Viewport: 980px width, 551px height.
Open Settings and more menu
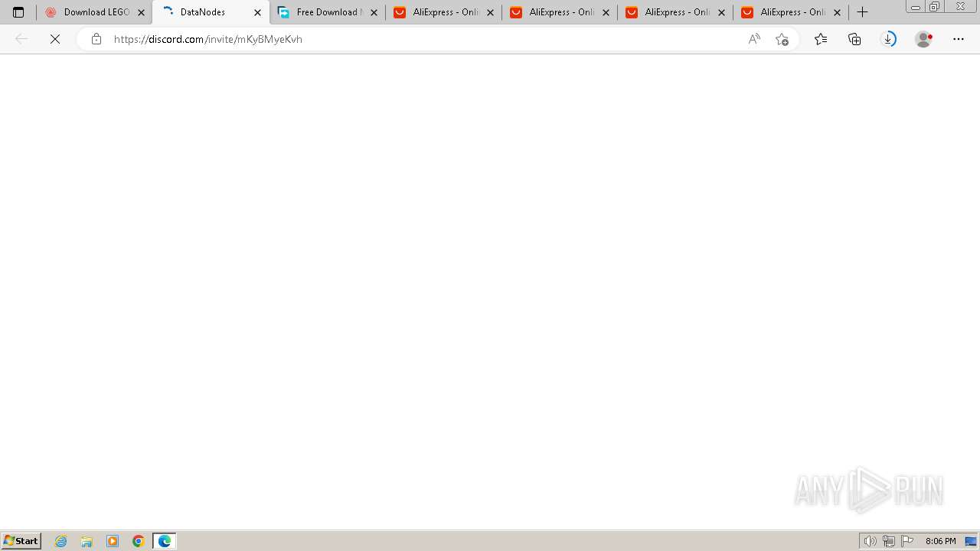pyautogui.click(x=959, y=39)
